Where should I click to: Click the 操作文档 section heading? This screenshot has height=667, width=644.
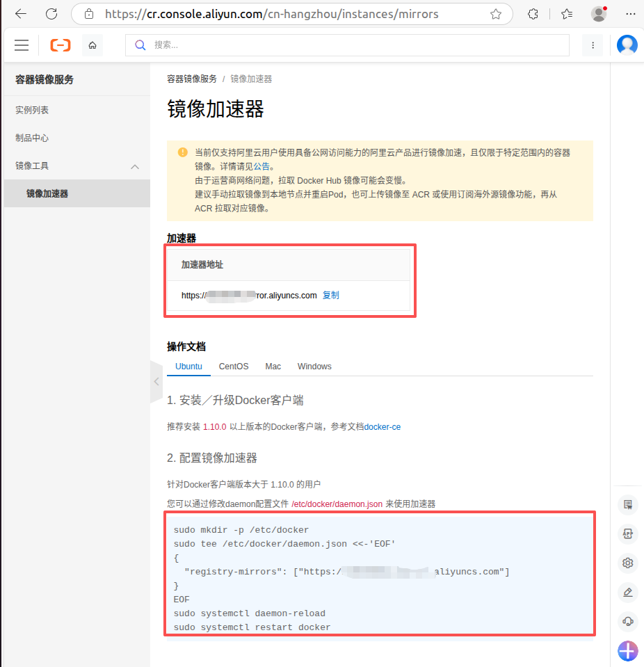click(186, 346)
